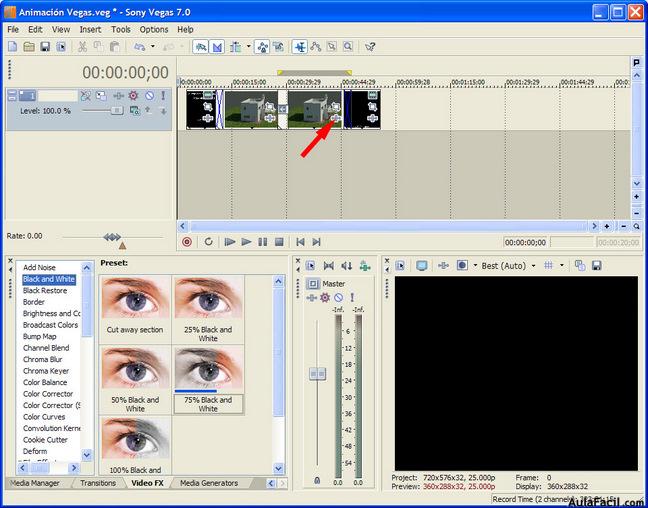648x508 pixels.
Task: Choose the Cut away section preset
Action: pos(135,310)
